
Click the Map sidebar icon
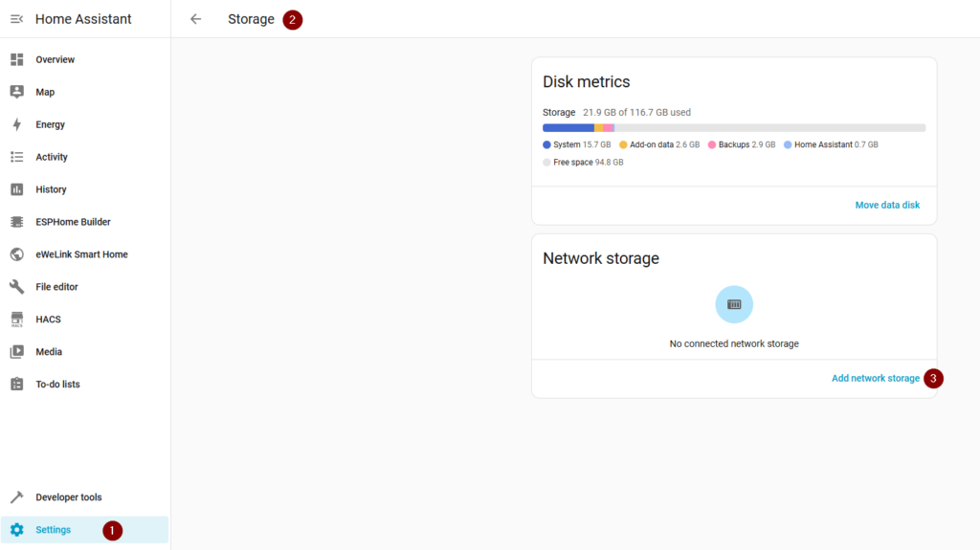[x=16, y=92]
